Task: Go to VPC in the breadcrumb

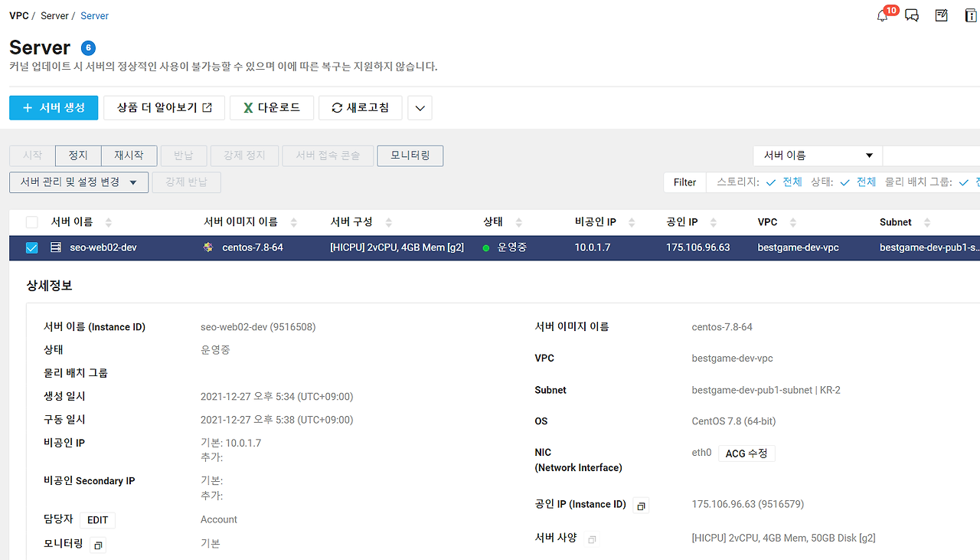Action: (x=19, y=15)
